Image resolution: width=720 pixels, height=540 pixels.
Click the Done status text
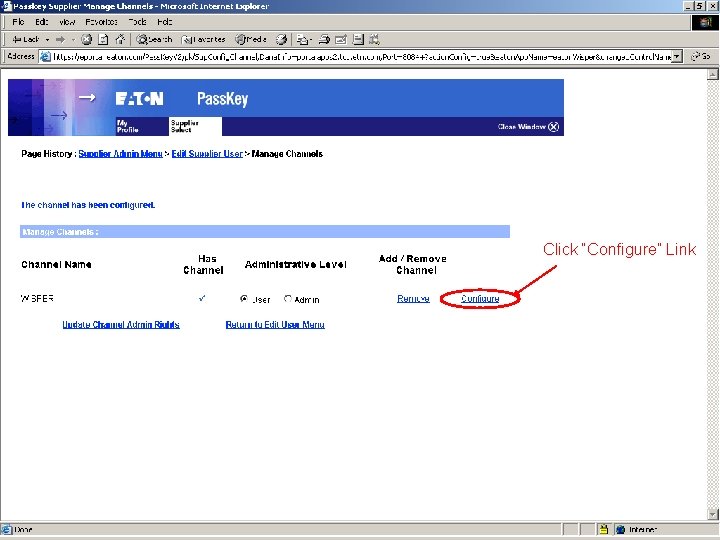click(x=23, y=529)
